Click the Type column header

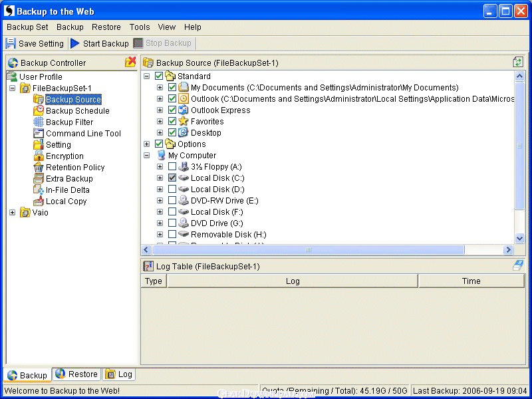pyautogui.click(x=154, y=281)
